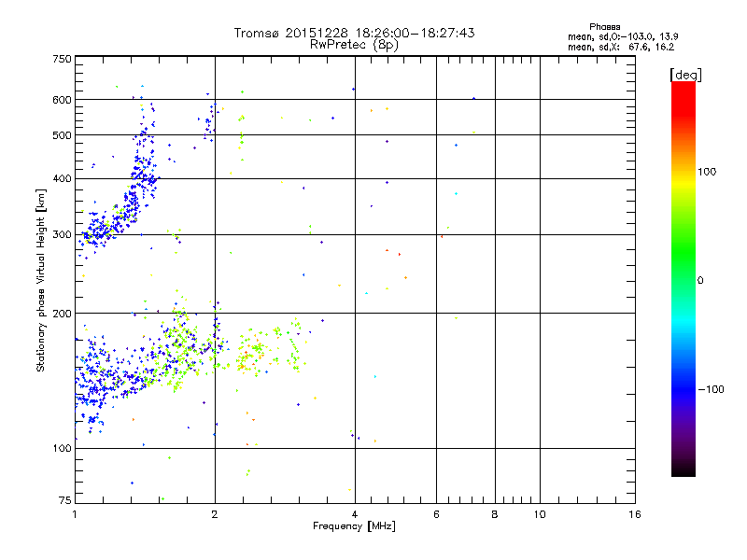The image size is (747, 560).
Task: Click the "Stationary phase Virtual Height [km]" axis label
Action: (41, 280)
